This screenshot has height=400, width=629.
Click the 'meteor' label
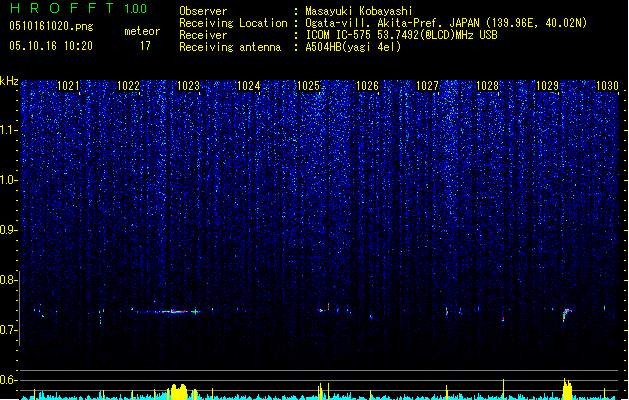[142, 31]
